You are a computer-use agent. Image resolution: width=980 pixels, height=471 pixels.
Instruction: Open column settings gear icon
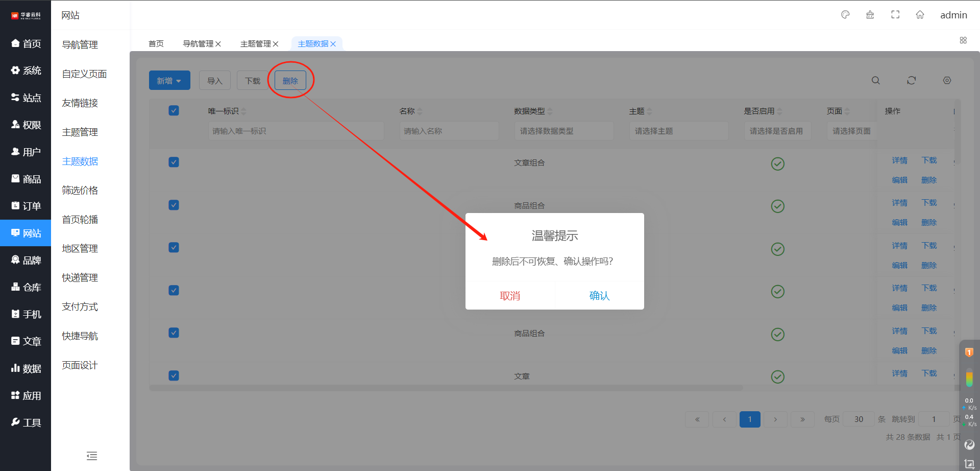(x=947, y=81)
